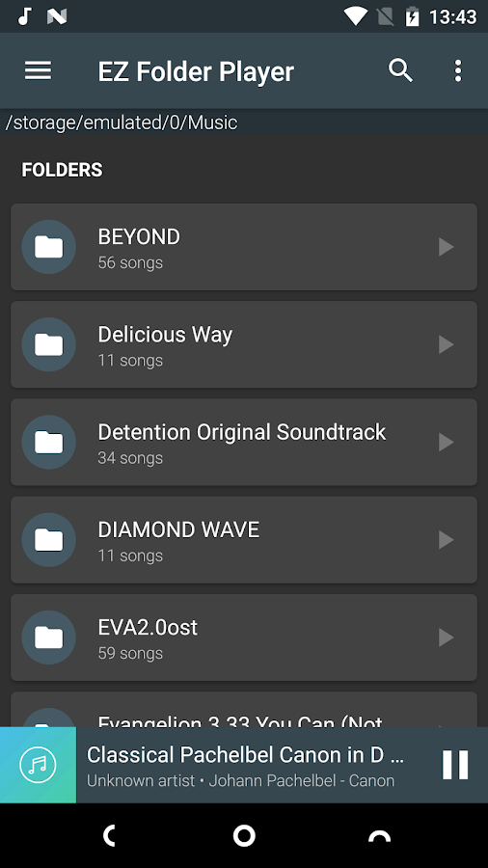Click the Delicious Way folder icon
This screenshot has width=488, height=868.
point(48,344)
